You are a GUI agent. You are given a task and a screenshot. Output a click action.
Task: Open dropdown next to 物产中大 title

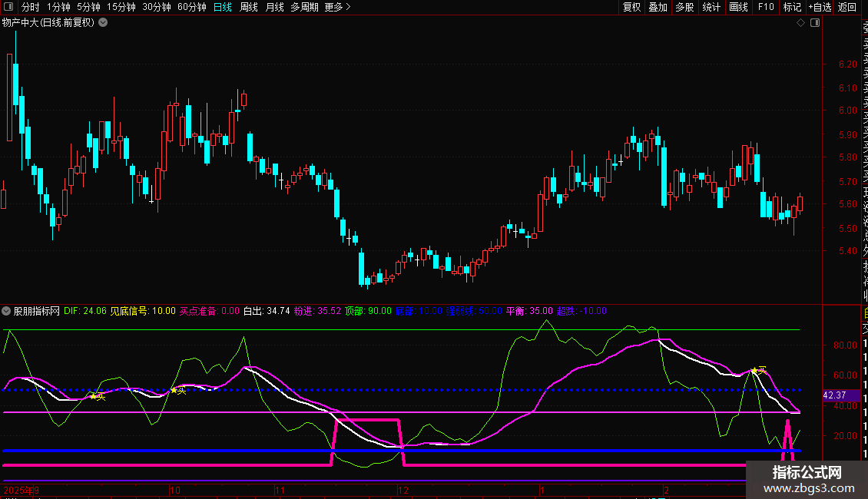pyautogui.click(x=103, y=22)
